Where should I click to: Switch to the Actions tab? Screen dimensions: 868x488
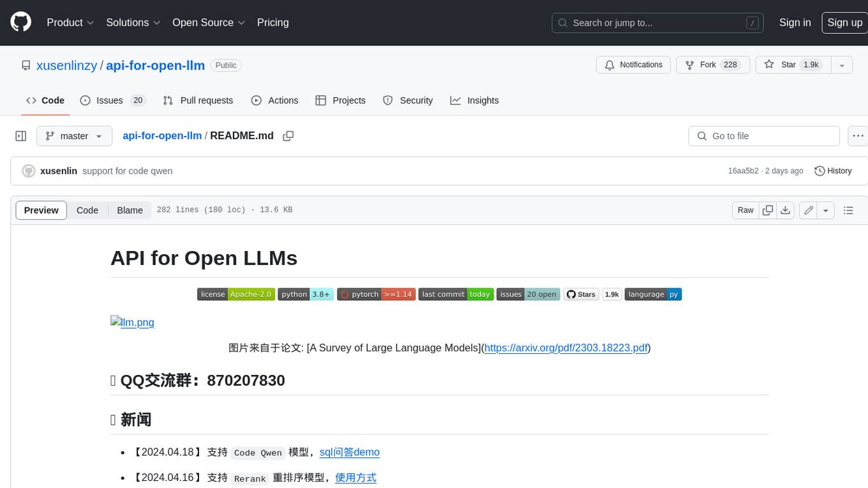[274, 100]
